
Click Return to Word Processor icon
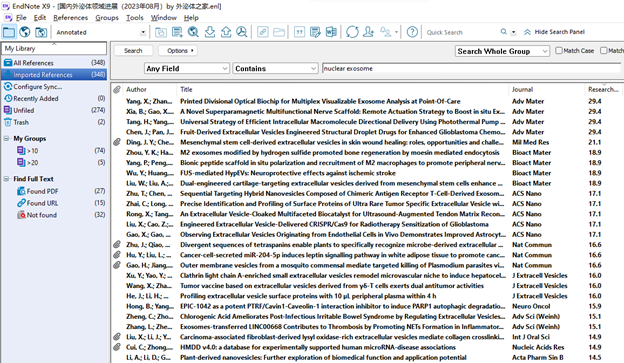(331, 32)
